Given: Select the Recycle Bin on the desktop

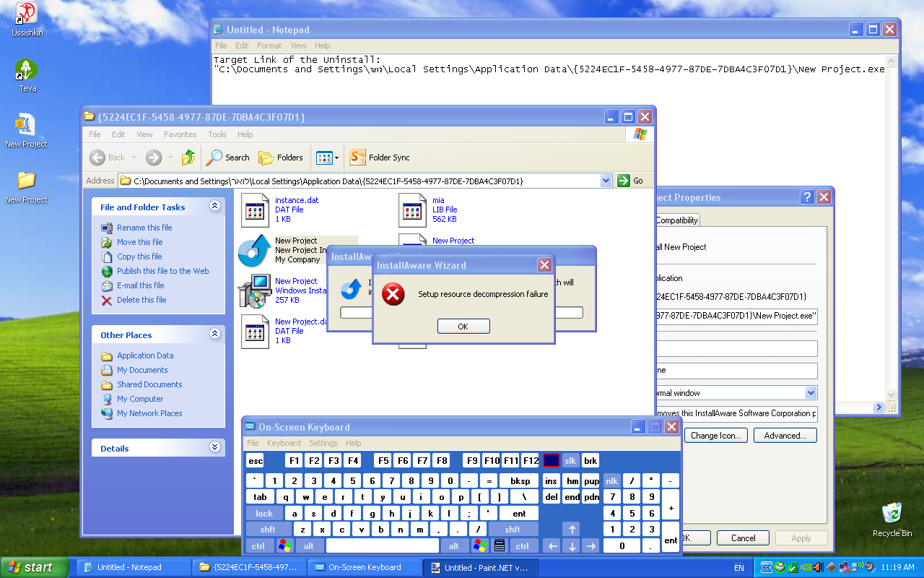Looking at the screenshot, I should [892, 520].
